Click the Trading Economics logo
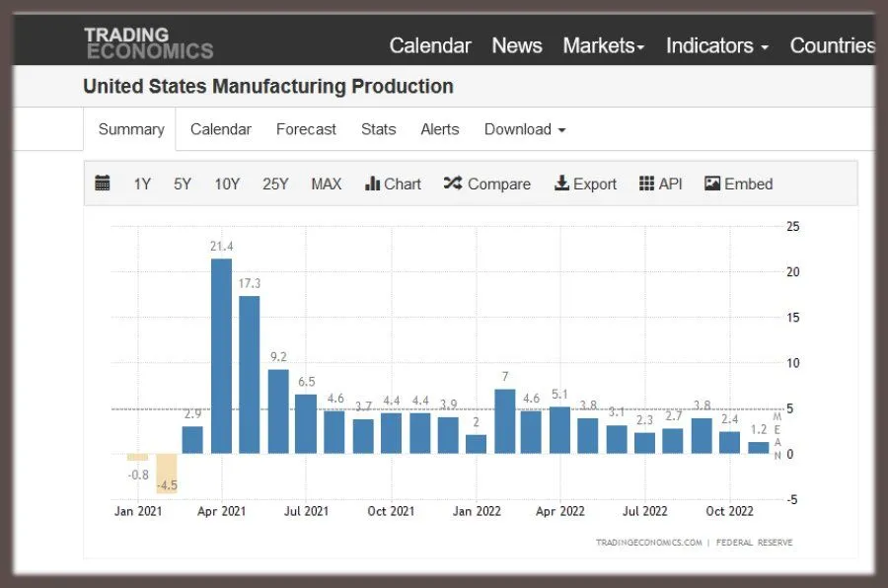Image resolution: width=888 pixels, height=588 pixels. point(148,43)
